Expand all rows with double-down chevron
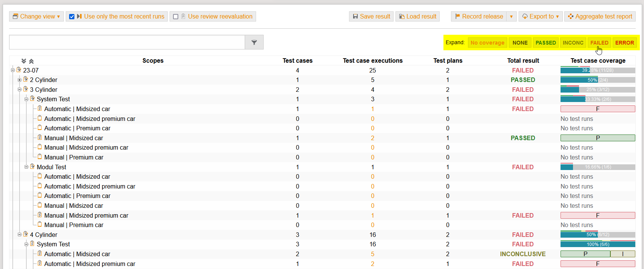The width and height of the screenshot is (644, 269). 24,61
